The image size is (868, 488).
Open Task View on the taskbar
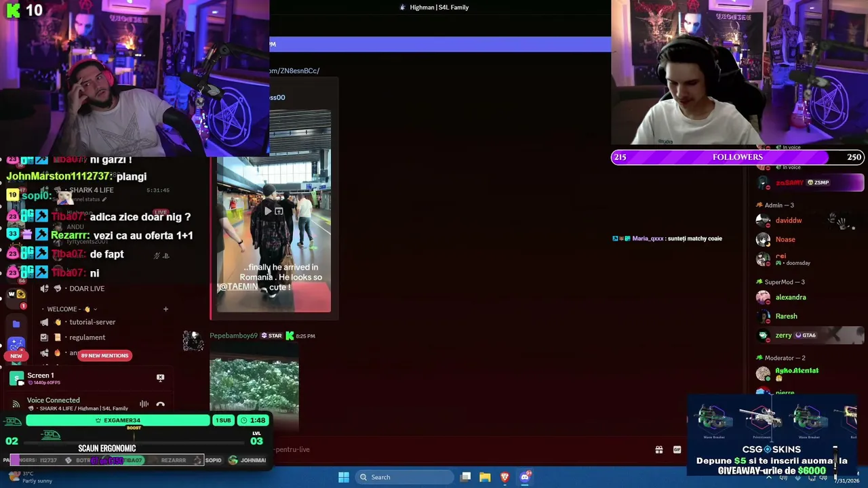(465, 477)
